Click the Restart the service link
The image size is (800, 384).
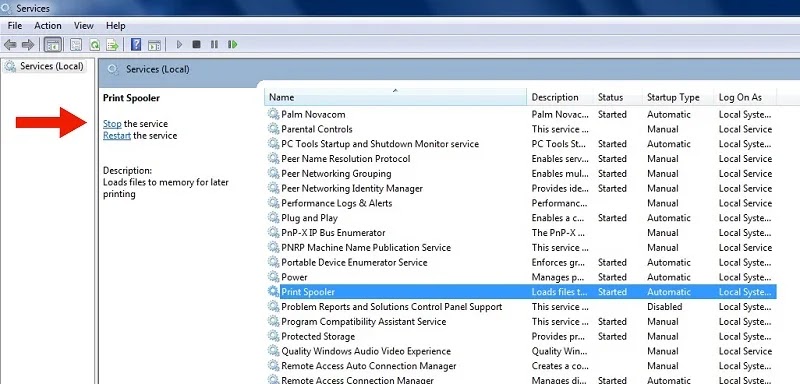click(x=117, y=136)
